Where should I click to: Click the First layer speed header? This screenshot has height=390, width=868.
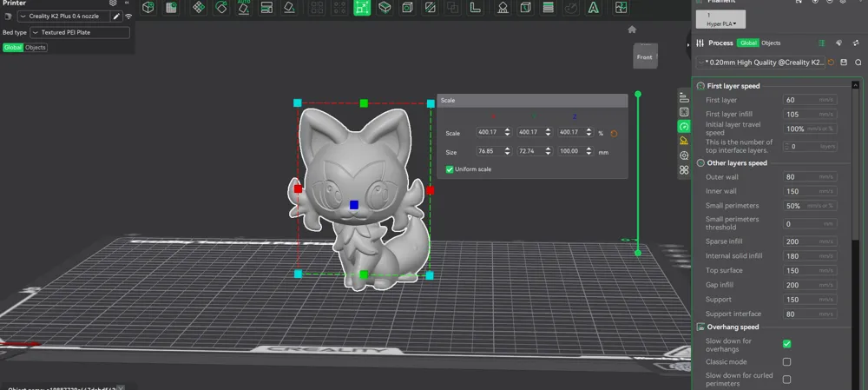click(733, 86)
